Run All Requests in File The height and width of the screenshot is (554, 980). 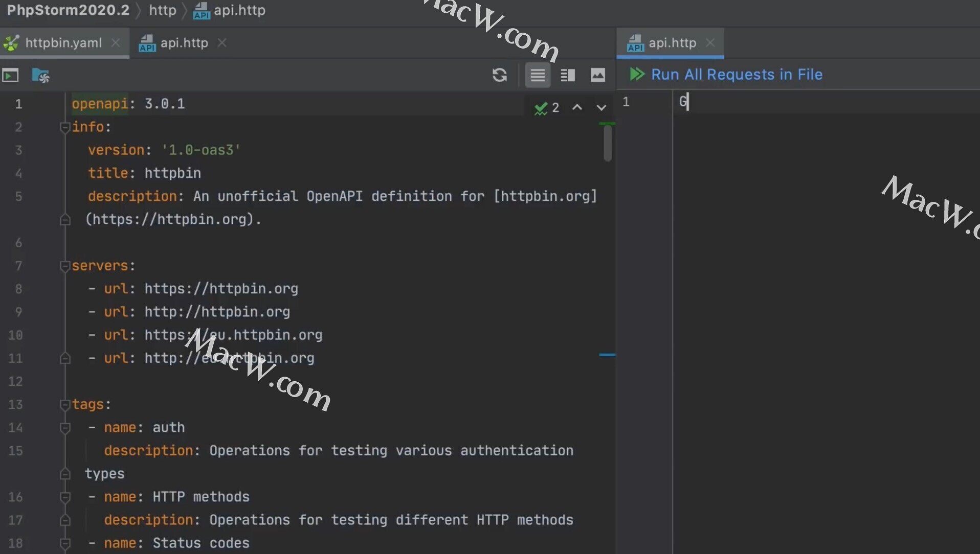point(737,75)
